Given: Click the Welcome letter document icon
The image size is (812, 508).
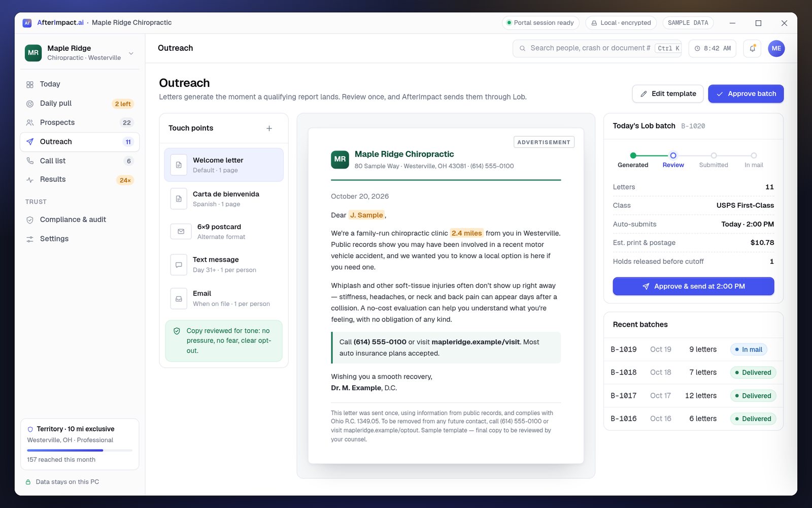Looking at the screenshot, I should point(179,165).
